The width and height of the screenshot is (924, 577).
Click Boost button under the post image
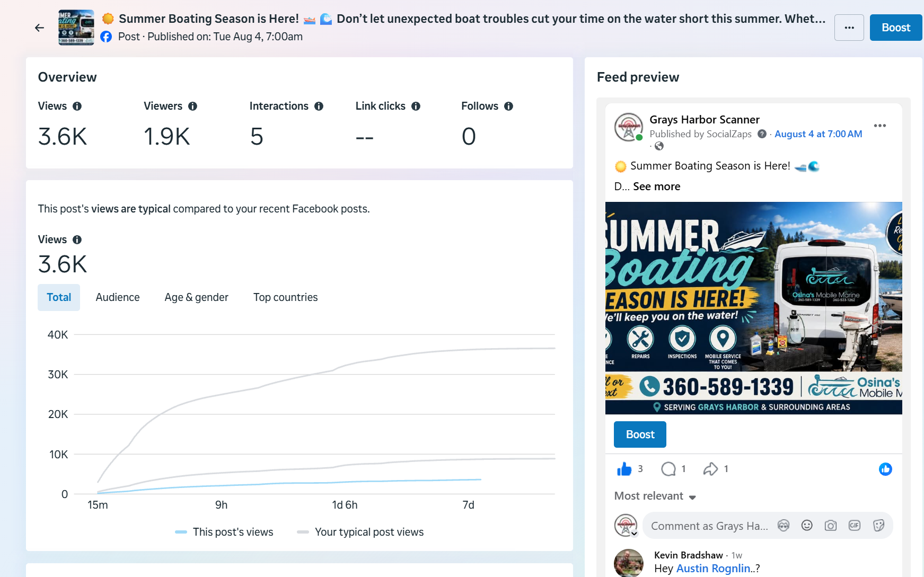[x=640, y=434]
